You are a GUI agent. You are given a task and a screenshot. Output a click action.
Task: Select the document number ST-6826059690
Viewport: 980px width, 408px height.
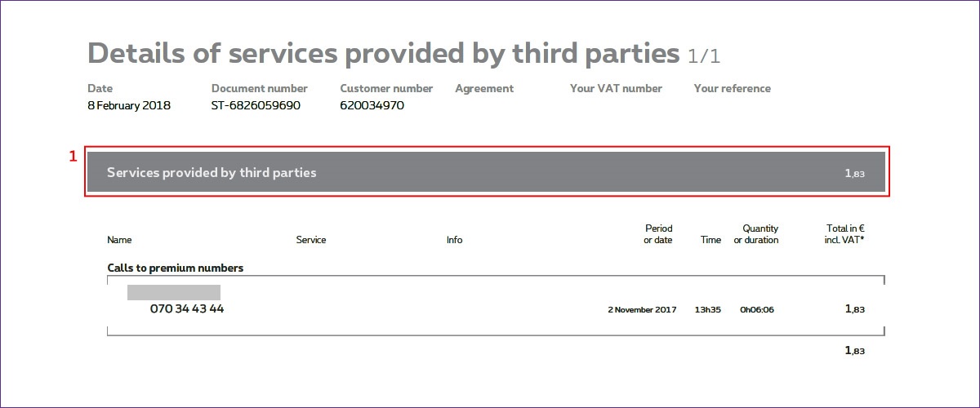(x=256, y=105)
